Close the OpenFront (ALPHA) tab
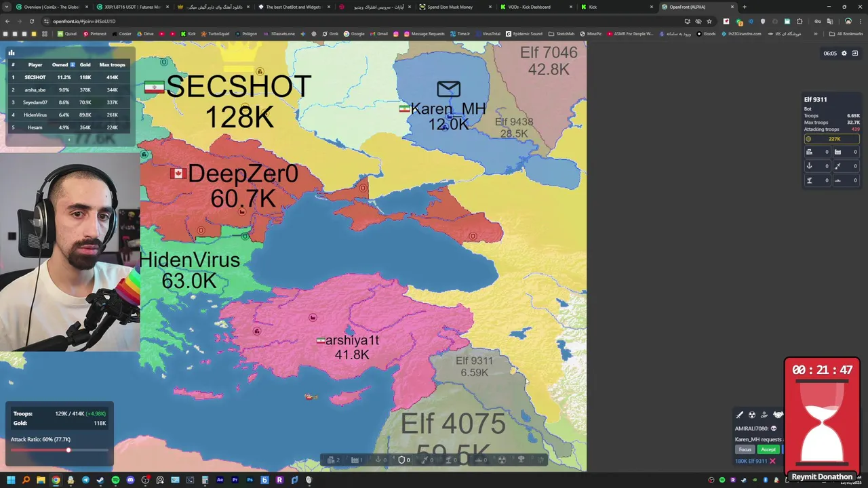This screenshot has width=868, height=488. [x=732, y=7]
